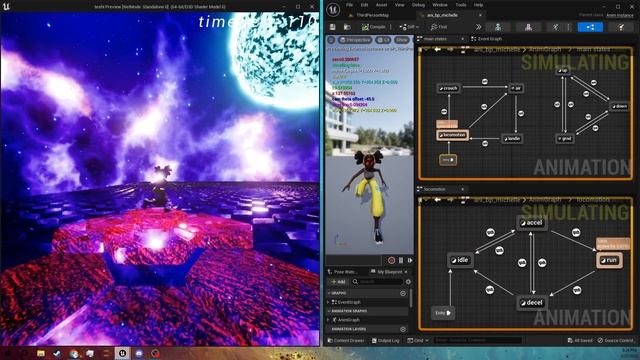Add new animation layer plus icon

point(403,329)
